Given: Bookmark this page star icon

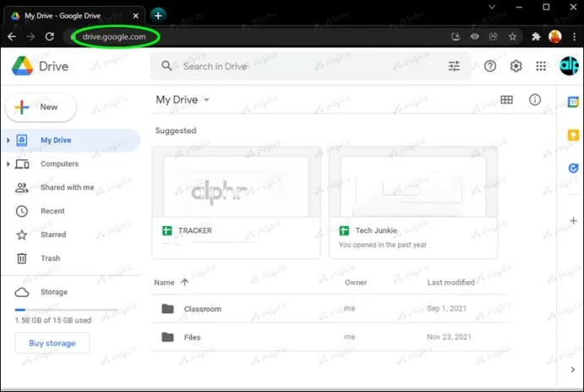Looking at the screenshot, I should click(513, 36).
